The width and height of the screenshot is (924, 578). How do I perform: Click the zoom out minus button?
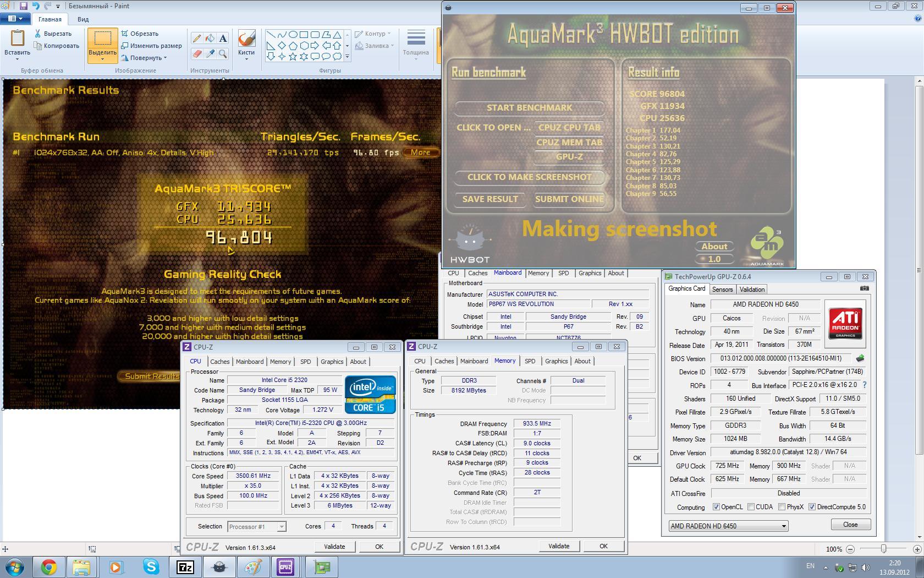(x=850, y=549)
